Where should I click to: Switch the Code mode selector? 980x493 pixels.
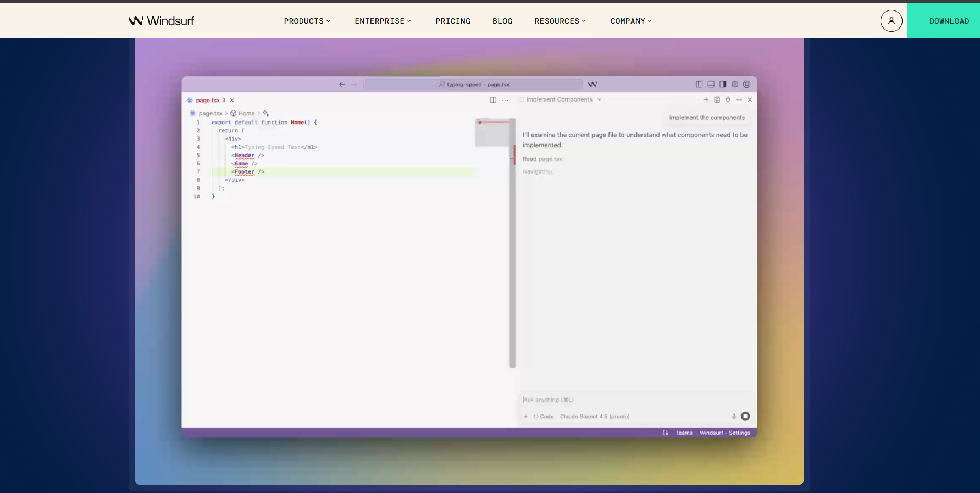(x=544, y=417)
